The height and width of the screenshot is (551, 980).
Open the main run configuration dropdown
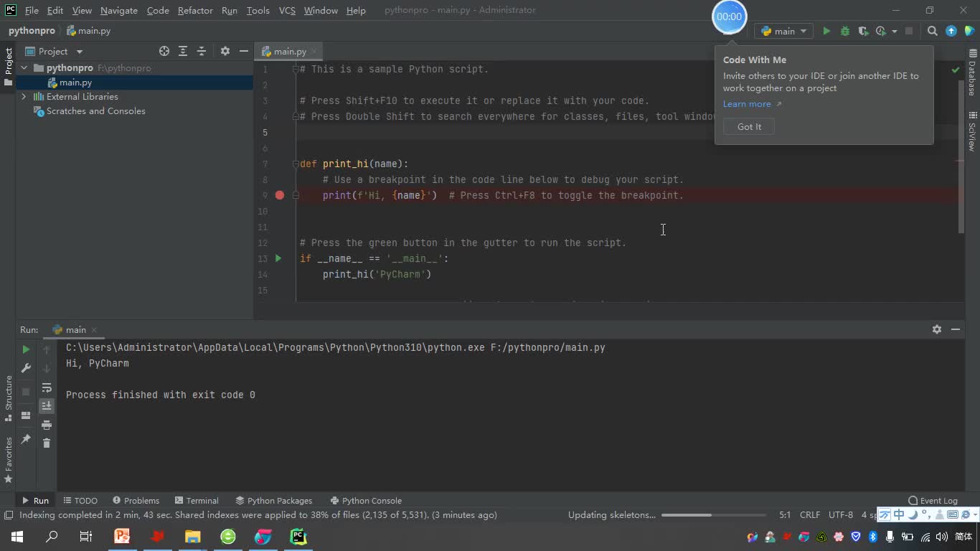click(785, 31)
